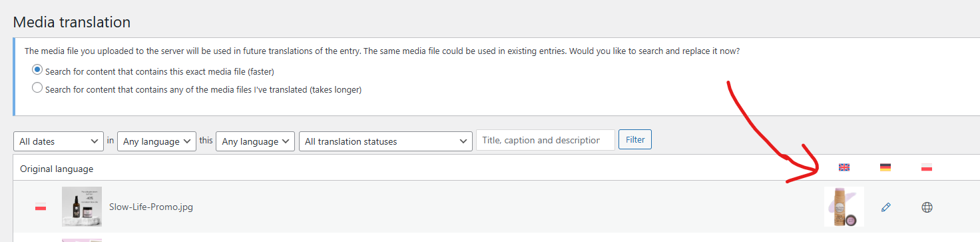Open the second Any language dropdown after 'this'
The image size is (980, 242).
tap(256, 141)
